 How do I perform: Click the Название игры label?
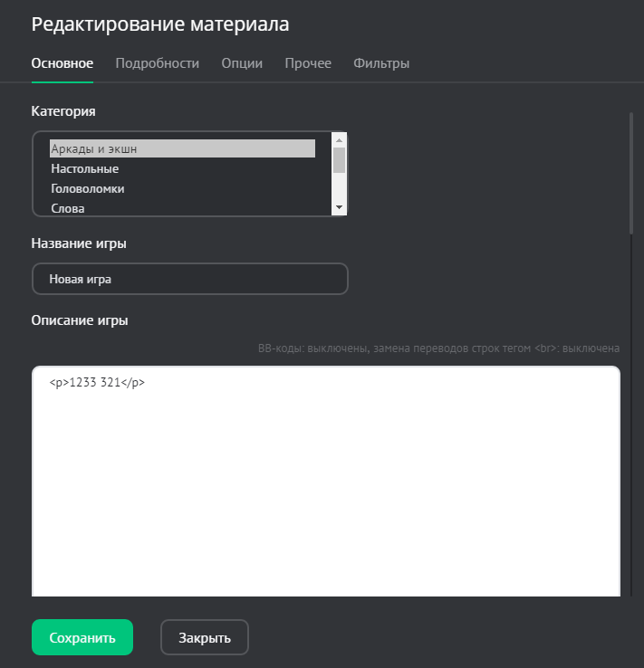(79, 243)
